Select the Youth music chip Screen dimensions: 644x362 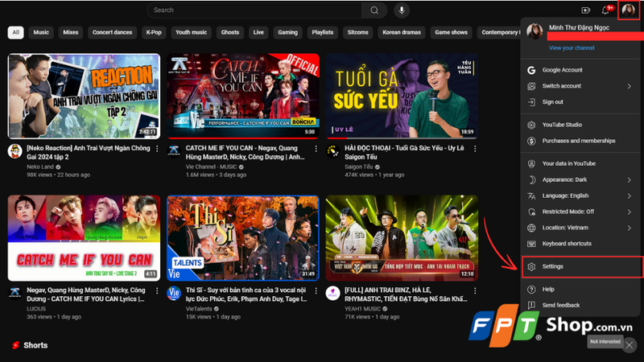(x=192, y=32)
